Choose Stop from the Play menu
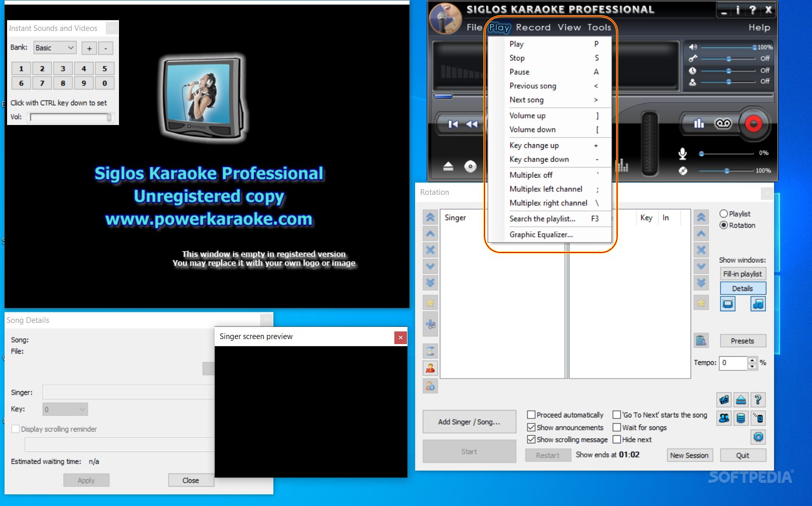 click(549, 58)
